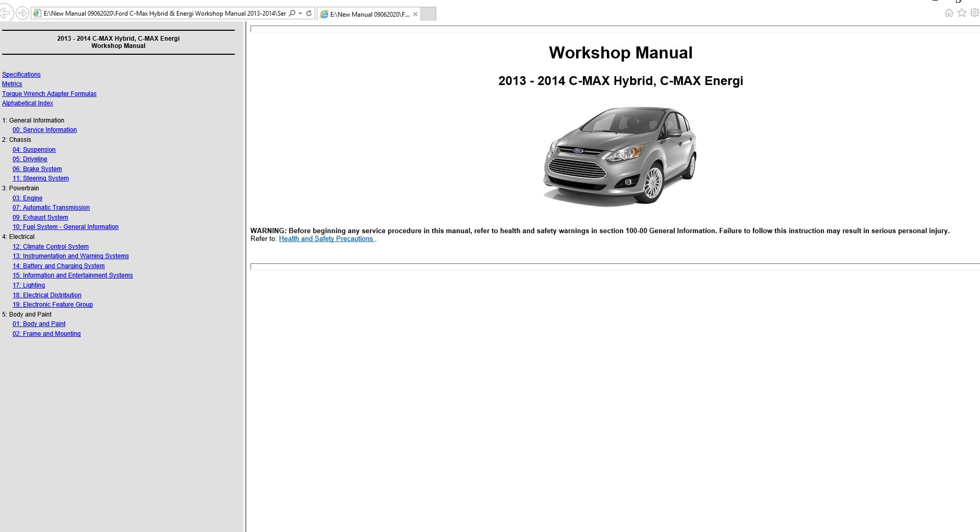Open the Tools gear icon
Image resolution: width=980 pixels, height=532 pixels.
[x=974, y=13]
